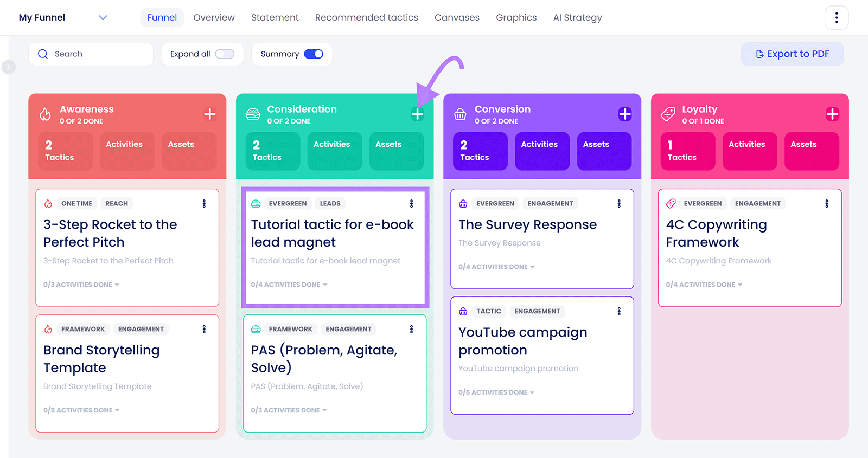
Task: Open the PAS (Problem, Agitate, Solve) card
Action: click(324, 359)
